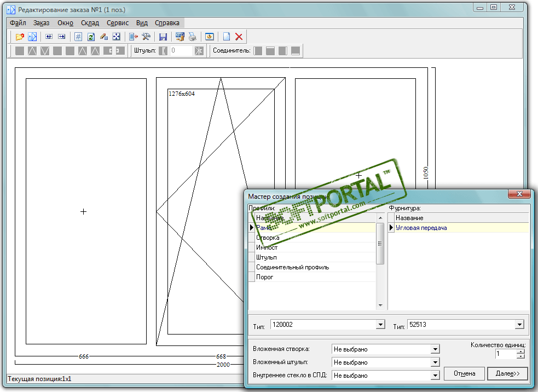Close the Мастер создания позиции dialog
The height and width of the screenshot is (392, 538).
click(519, 194)
